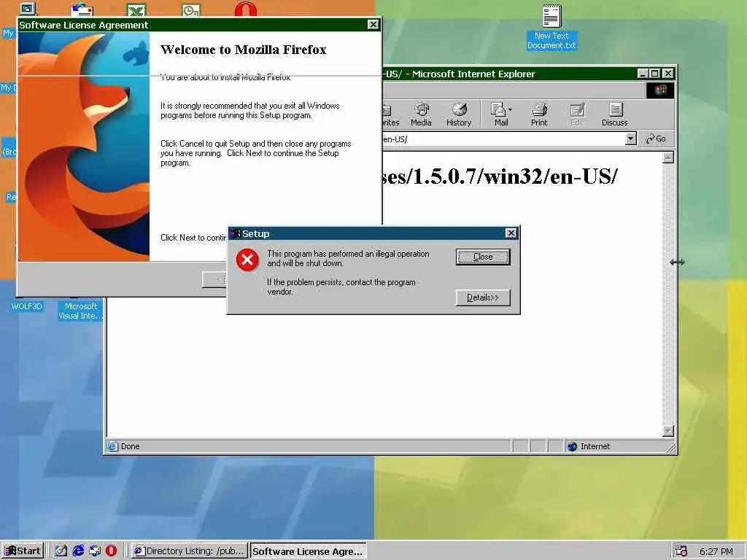747x560 pixels.
Task: Close the Setup error dialog with Close button
Action: point(483,257)
